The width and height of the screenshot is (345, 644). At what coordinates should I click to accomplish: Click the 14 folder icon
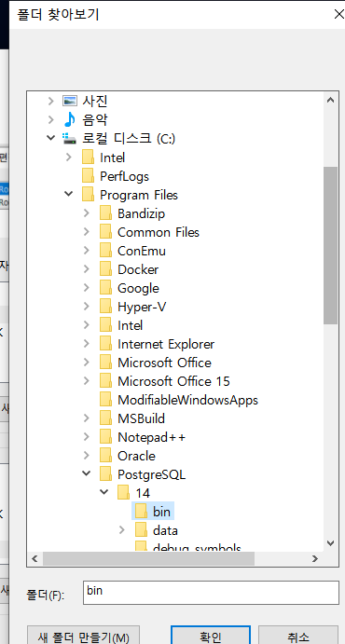124,493
